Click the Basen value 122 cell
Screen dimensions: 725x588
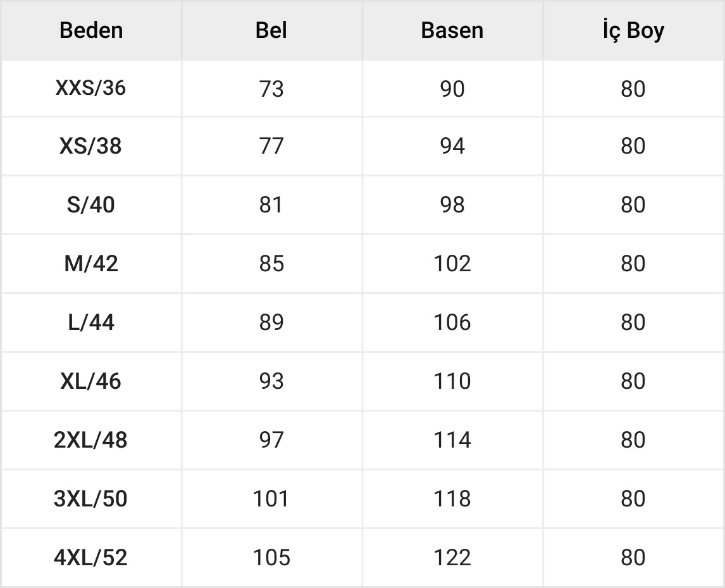pos(452,558)
